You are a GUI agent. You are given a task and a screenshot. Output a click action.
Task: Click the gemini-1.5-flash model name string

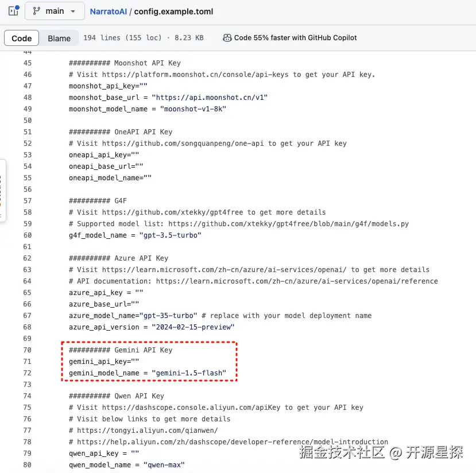click(189, 373)
